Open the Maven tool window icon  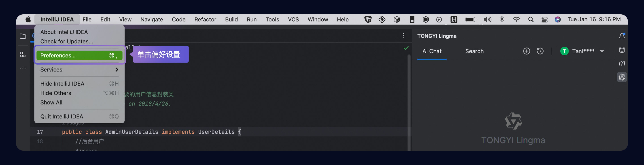[622, 63]
